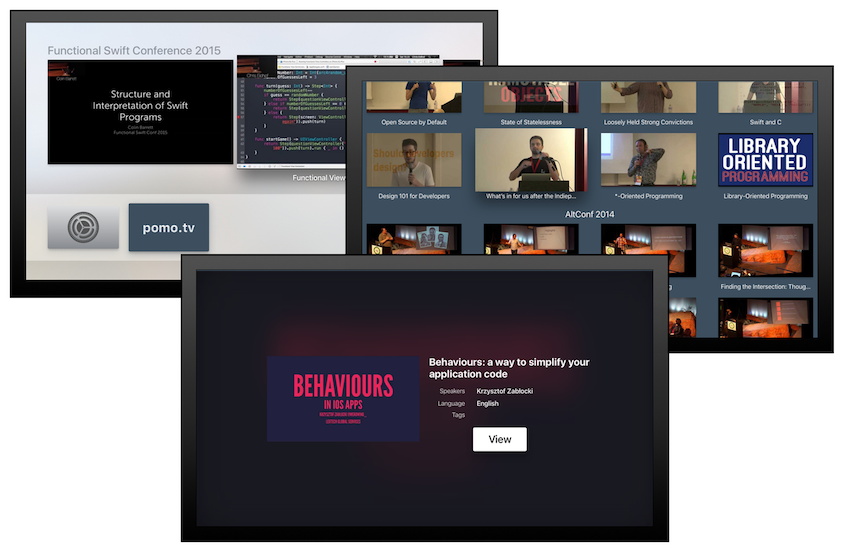Click the Language label
Viewport: 850px width, 556px height.
tap(451, 403)
